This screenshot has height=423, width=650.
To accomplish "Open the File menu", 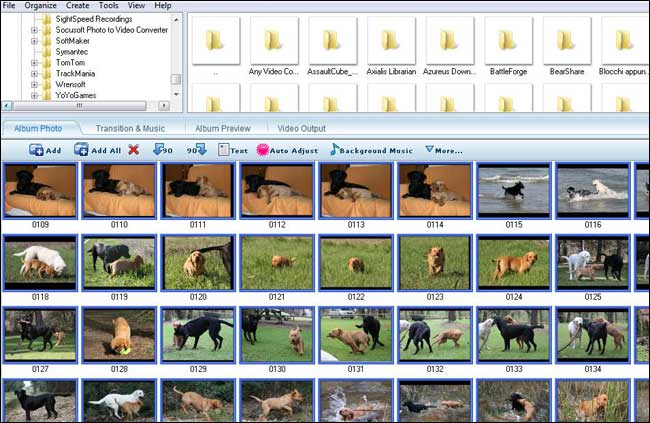I will (x=9, y=5).
